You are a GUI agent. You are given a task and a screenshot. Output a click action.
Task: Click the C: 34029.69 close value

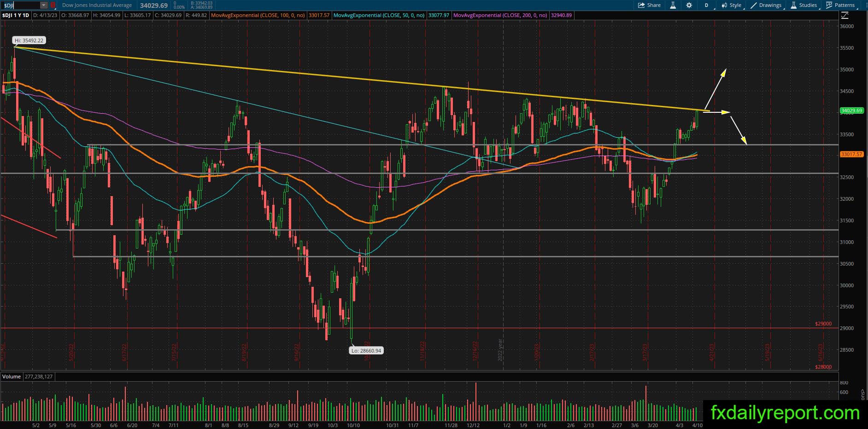168,15
